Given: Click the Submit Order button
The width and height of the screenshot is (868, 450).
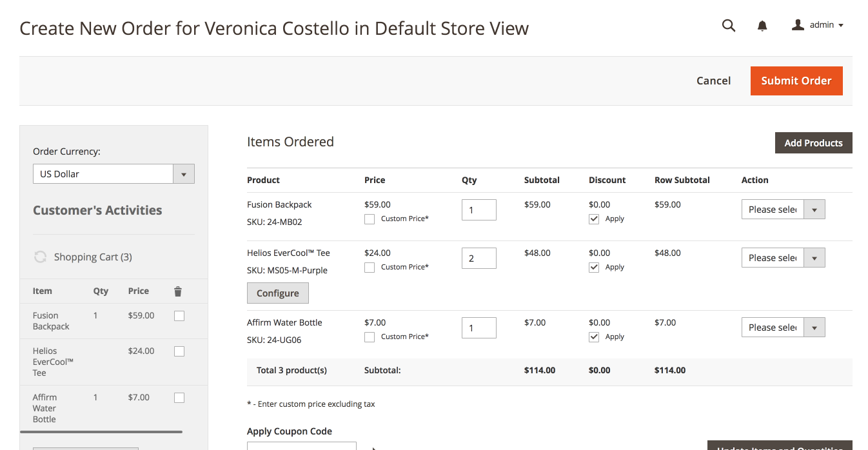Looking at the screenshot, I should pos(796,81).
